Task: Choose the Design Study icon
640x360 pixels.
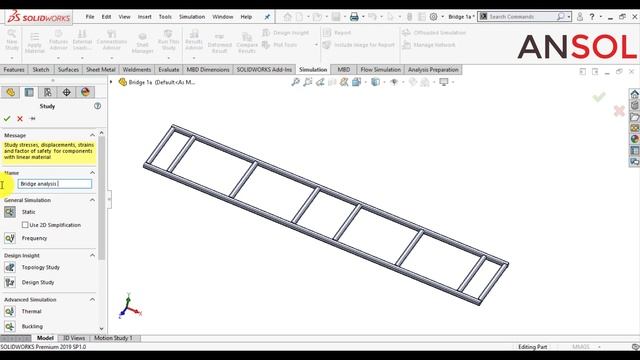Action: (10, 282)
